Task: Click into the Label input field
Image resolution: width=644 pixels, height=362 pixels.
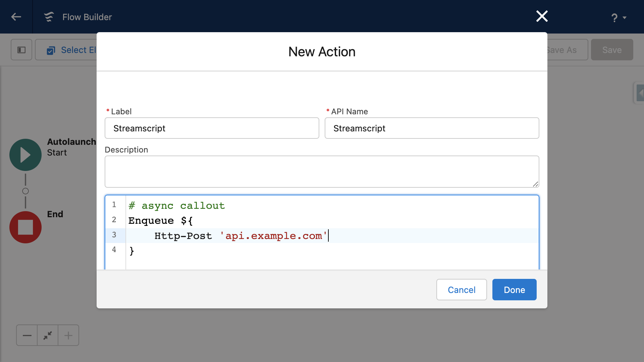Action: coord(212,128)
